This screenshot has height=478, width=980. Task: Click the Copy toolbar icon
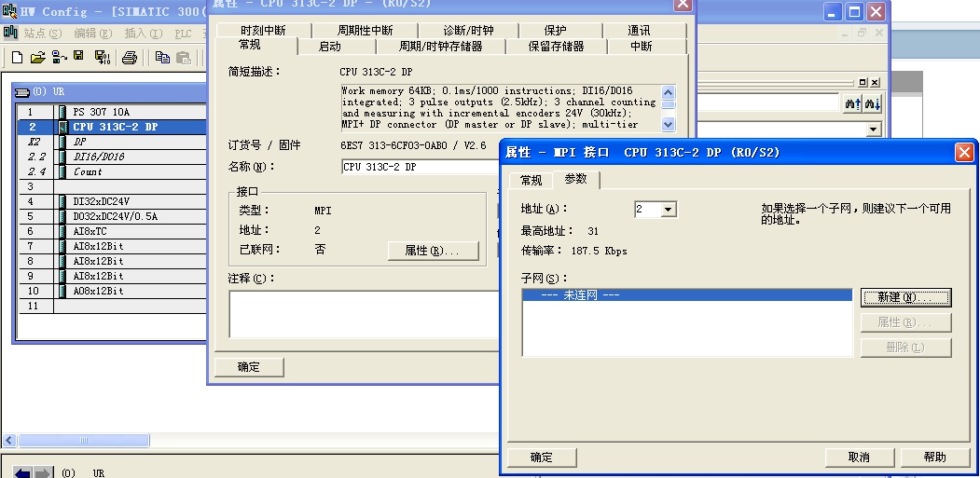(x=162, y=58)
